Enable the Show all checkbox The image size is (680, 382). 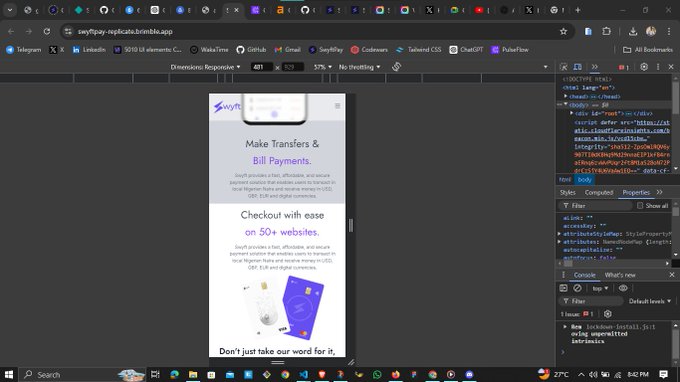pos(640,206)
